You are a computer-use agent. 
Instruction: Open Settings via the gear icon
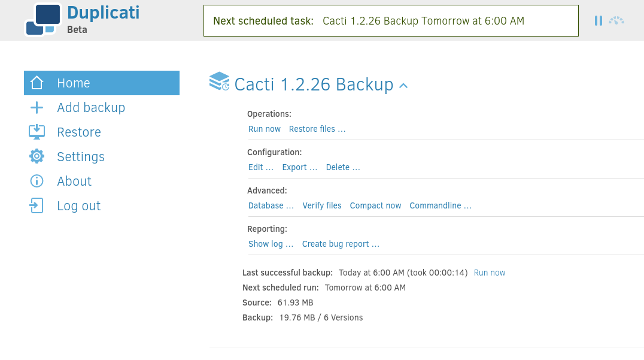pyautogui.click(x=37, y=156)
